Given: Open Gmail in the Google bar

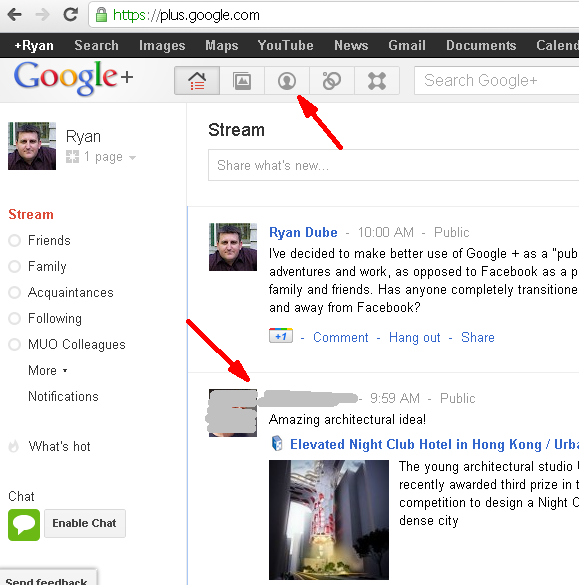Looking at the screenshot, I should (407, 46).
